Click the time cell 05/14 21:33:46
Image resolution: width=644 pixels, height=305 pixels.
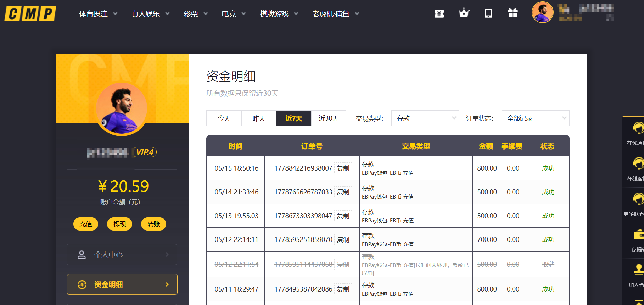(236, 192)
